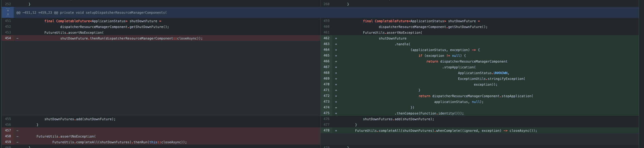Screen dimensions: 644x148
Task: Click the '@@ -451,12 +459,23 @@' hunk header text
Action: [x=37, y=13]
